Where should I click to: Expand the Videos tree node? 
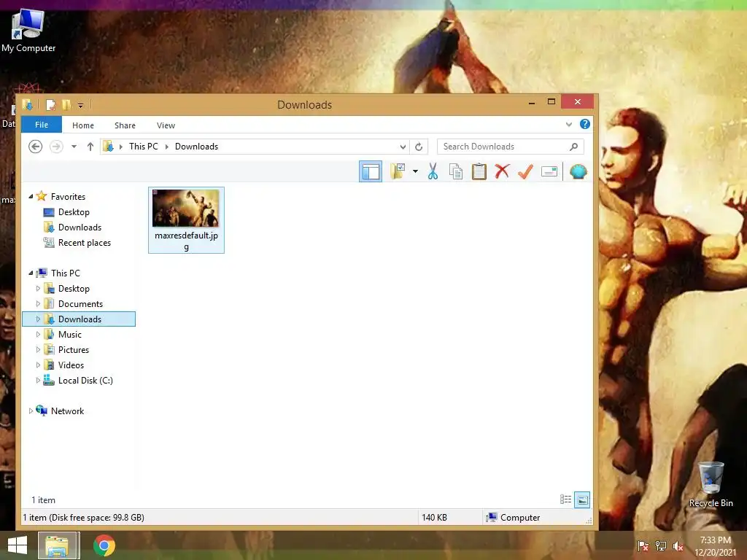(38, 365)
